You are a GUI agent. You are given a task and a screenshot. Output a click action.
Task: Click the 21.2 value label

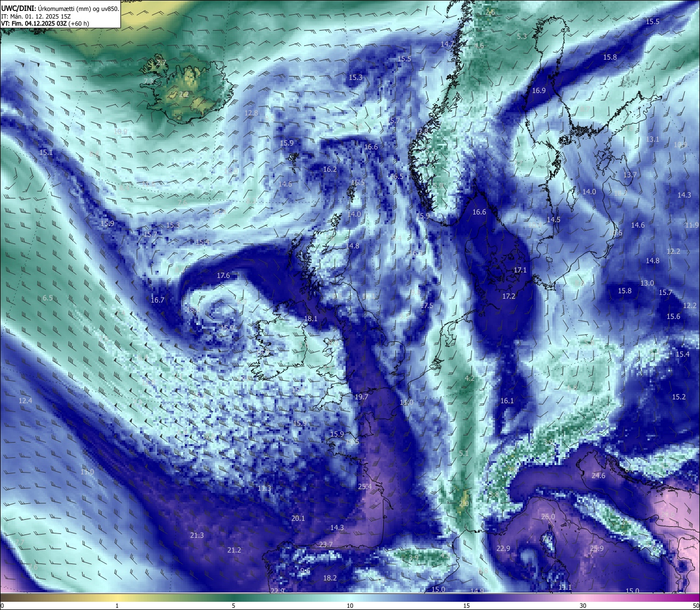[234, 550]
